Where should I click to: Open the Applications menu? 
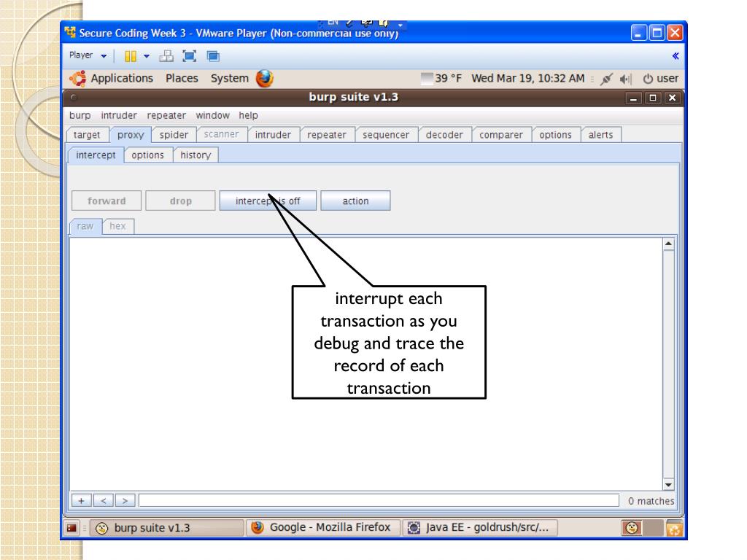pos(122,79)
